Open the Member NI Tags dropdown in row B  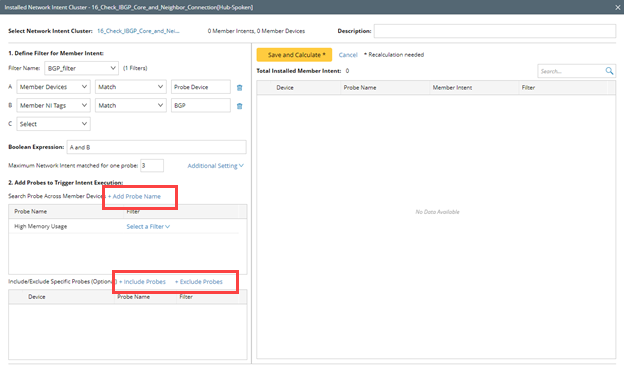click(x=53, y=105)
